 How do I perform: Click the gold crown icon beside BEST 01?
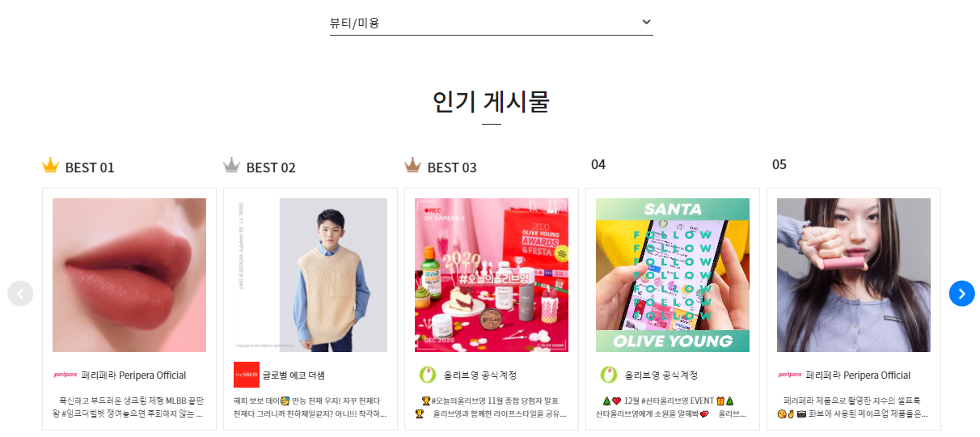pyautogui.click(x=50, y=166)
